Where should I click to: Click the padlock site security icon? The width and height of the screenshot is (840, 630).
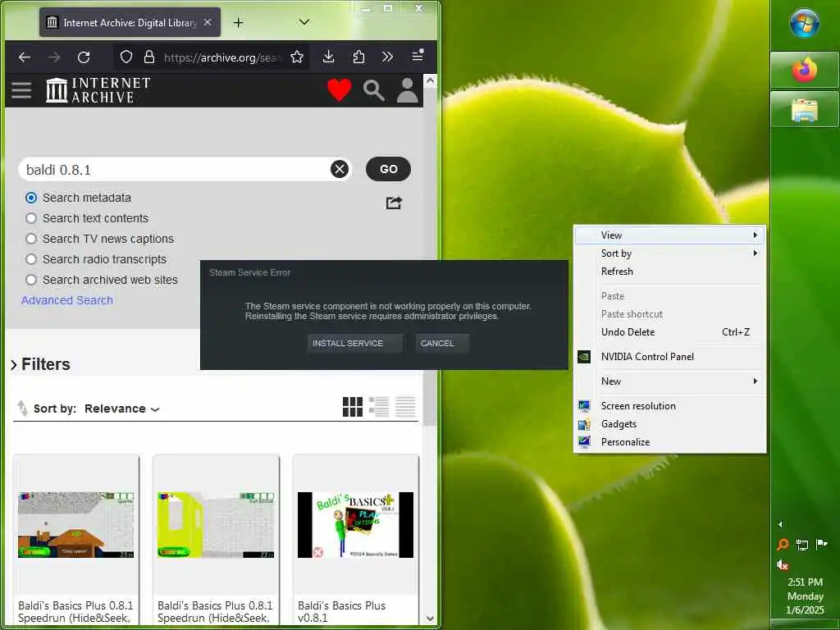point(149,57)
